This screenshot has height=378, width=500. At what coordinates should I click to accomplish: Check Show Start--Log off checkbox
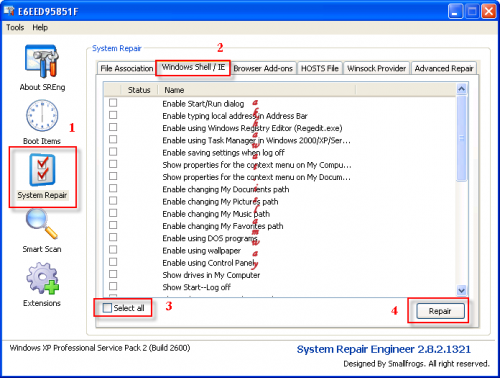click(x=113, y=286)
